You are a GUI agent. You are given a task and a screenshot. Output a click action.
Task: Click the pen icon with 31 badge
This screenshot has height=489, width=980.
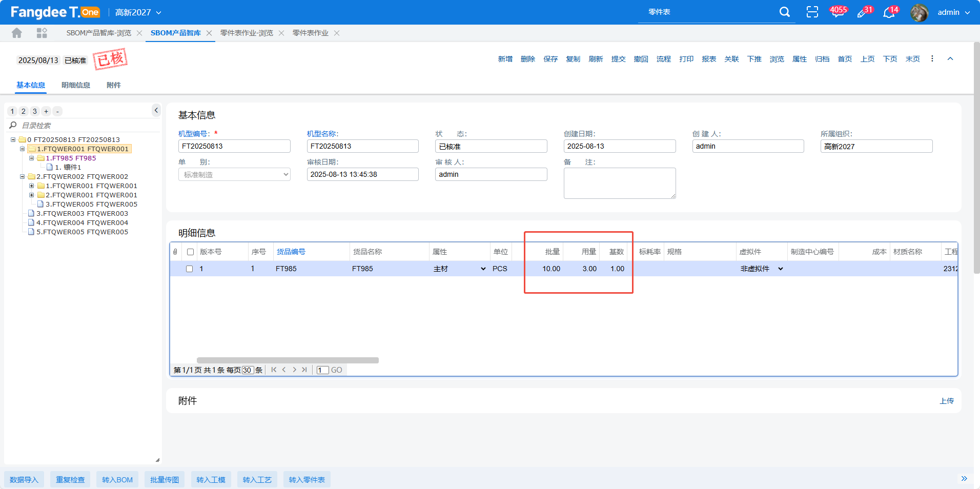click(x=863, y=13)
